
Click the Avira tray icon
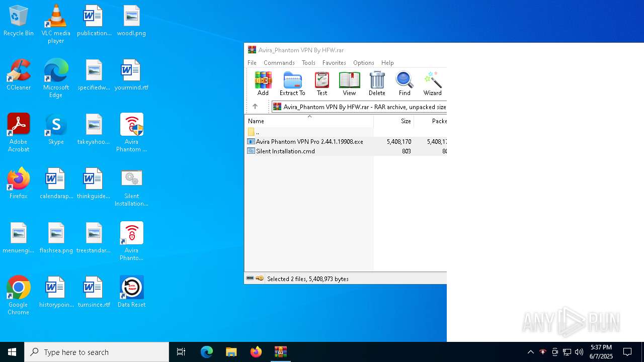[x=542, y=352]
